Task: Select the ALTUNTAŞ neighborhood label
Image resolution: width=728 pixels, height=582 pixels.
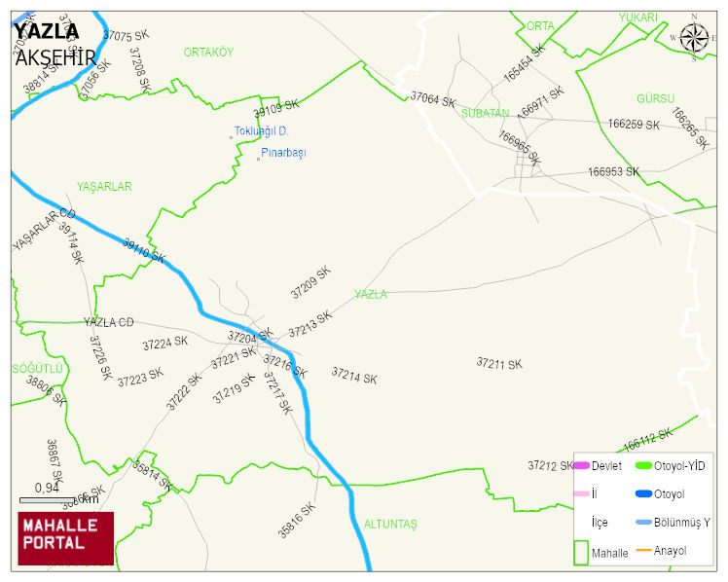Action: click(390, 524)
